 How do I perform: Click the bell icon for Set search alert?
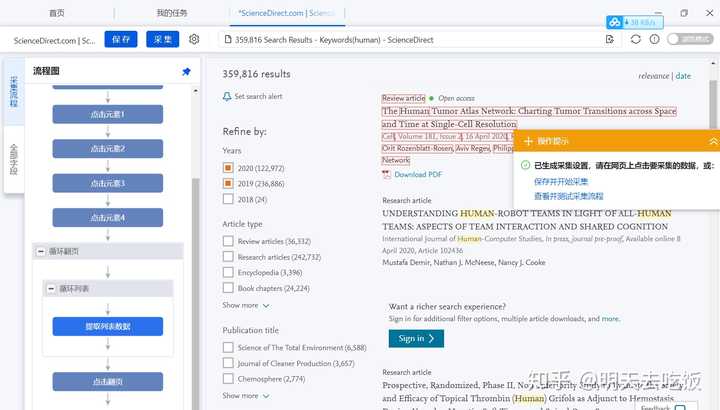coord(227,96)
